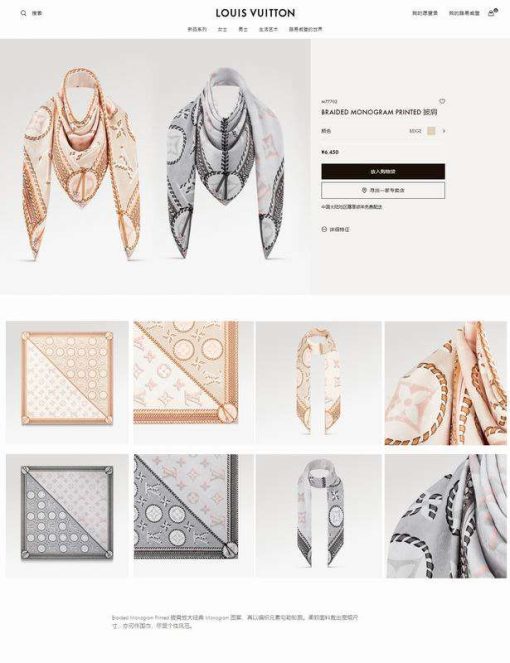The height and width of the screenshot is (663, 510).
Task: View flat grey square scarf thumbnail
Action: click(67, 516)
